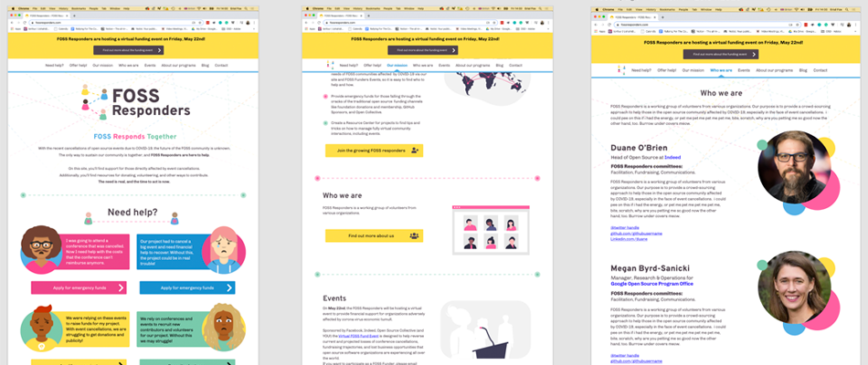868x365 pixels.
Task: Open the Chrome kebab menu in the left window
Action: pyautogui.click(x=256, y=22)
